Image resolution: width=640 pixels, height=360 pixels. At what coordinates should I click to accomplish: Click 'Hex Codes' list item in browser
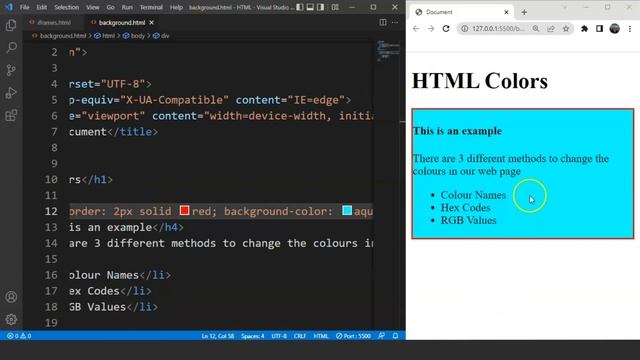(x=465, y=208)
